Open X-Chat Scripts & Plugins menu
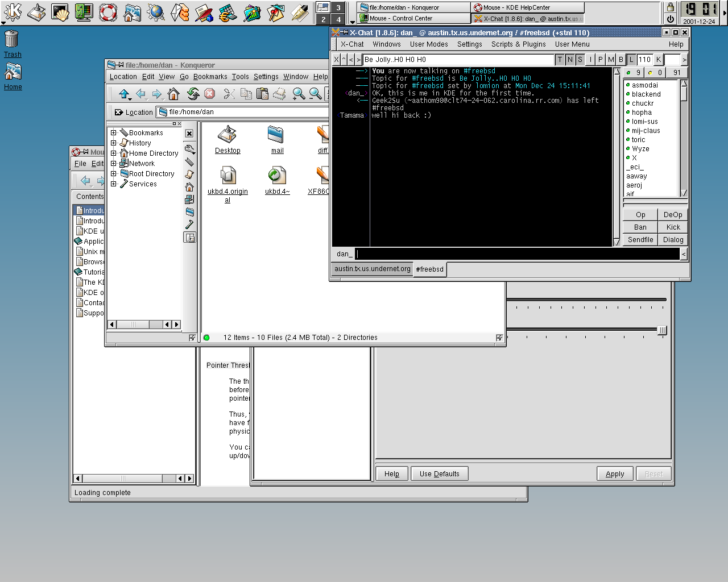 (x=518, y=44)
